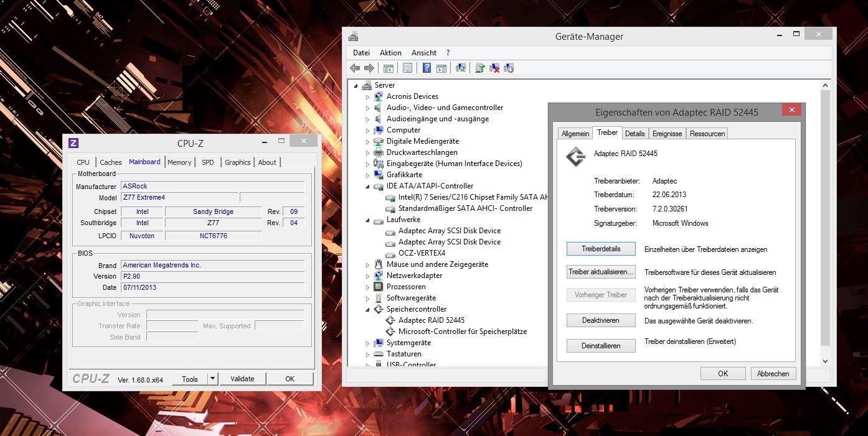The width and height of the screenshot is (868, 436).
Task: Scan for hardware changes toolbar icon
Action: pyautogui.click(x=461, y=68)
